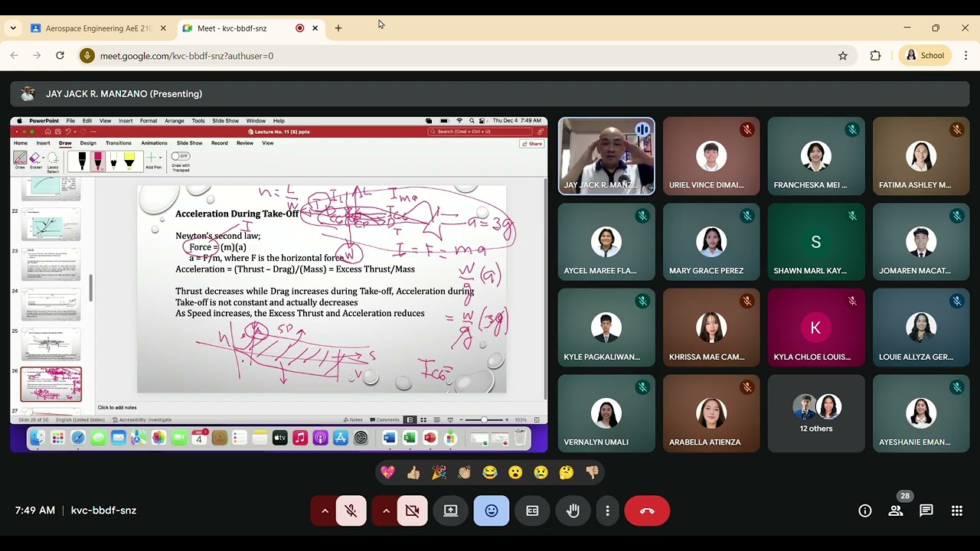The height and width of the screenshot is (551, 980).
Task: Select the yellow highlighter pen
Action: 129,160
